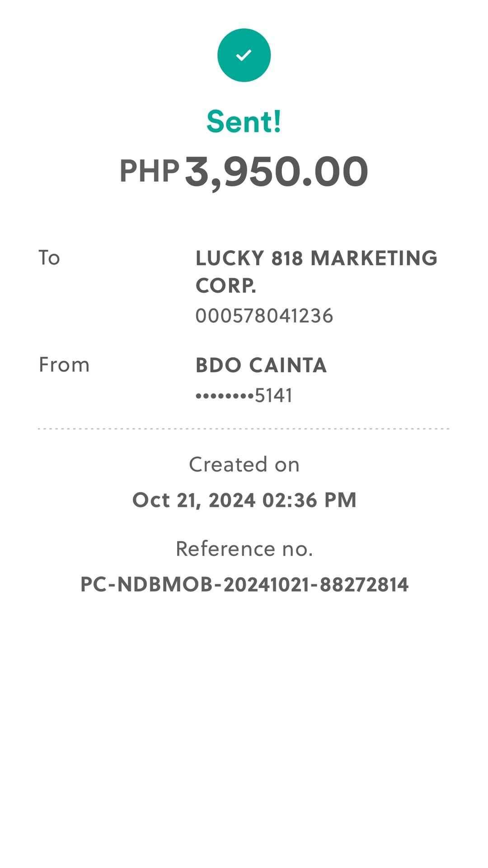This screenshot has height=868, width=488.
Task: Select recipient name LUCKY 818 MARKETING
Action: tap(316, 258)
